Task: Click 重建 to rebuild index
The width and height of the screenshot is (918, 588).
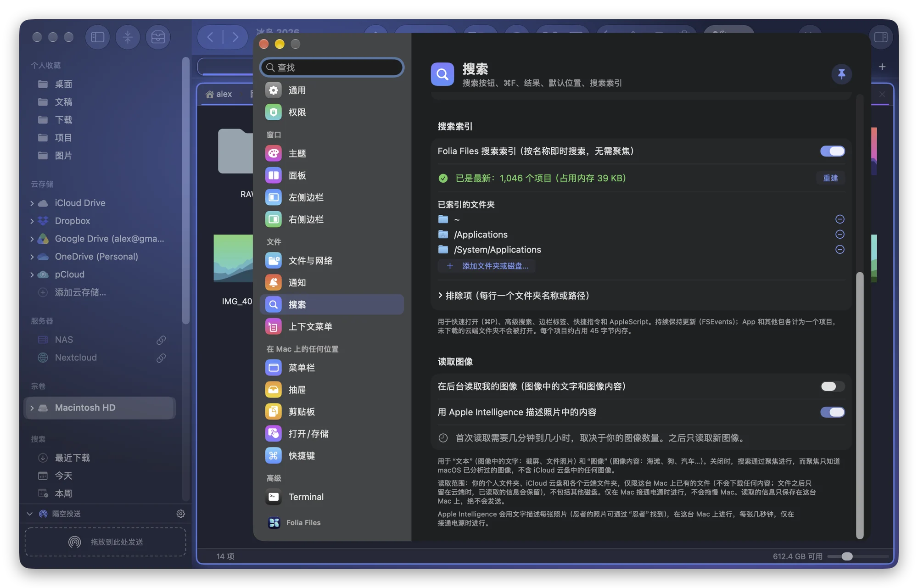Action: tap(830, 178)
